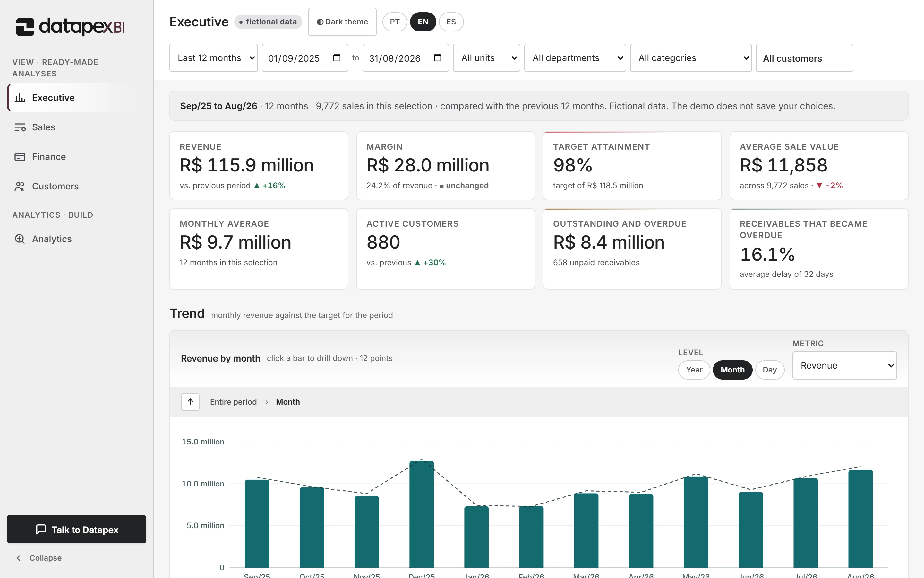
Task: Click the Jan/26 revenue bar
Action: coord(476,537)
